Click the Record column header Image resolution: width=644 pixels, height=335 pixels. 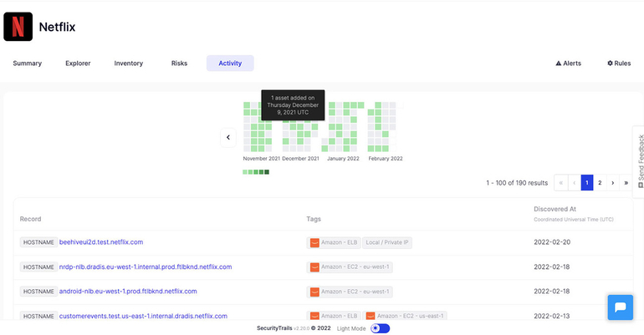[30, 219]
